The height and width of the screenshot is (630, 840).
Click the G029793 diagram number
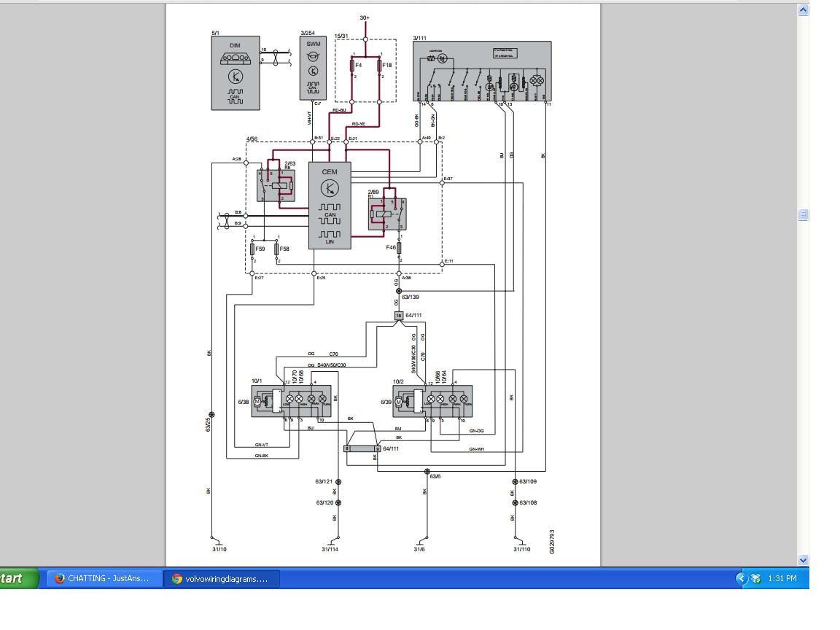(x=552, y=542)
